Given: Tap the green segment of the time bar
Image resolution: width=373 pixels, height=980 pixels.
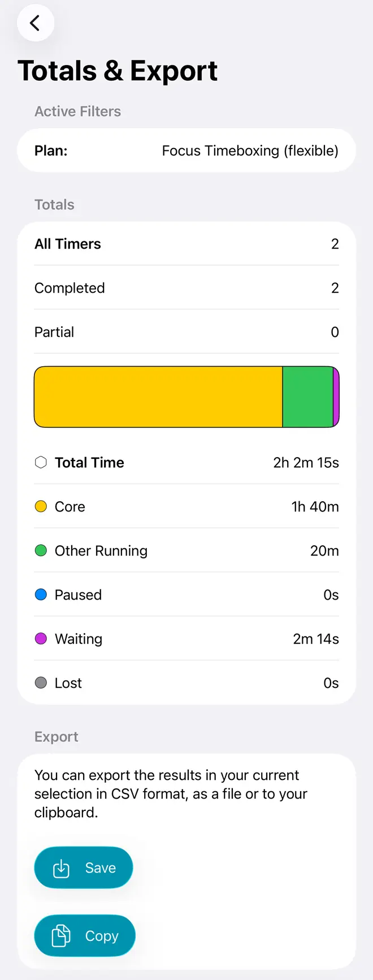Looking at the screenshot, I should point(309,396).
